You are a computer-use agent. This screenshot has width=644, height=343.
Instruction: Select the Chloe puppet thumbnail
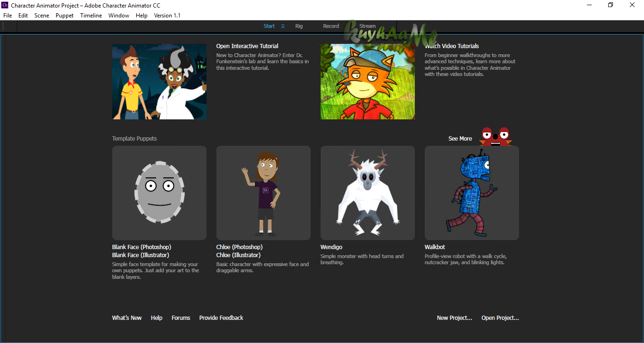[264, 193]
